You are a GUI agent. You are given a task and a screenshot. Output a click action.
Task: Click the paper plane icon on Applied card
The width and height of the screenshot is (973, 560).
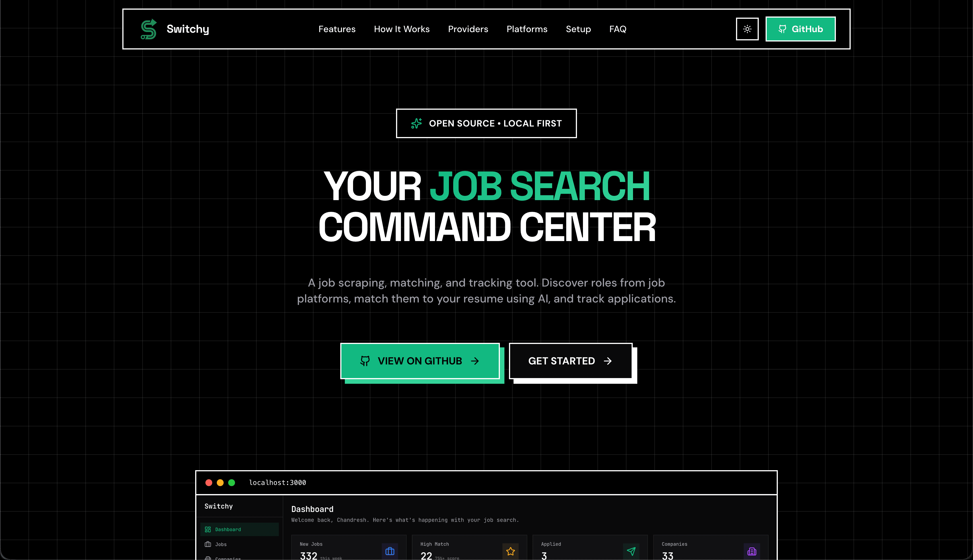(x=631, y=551)
